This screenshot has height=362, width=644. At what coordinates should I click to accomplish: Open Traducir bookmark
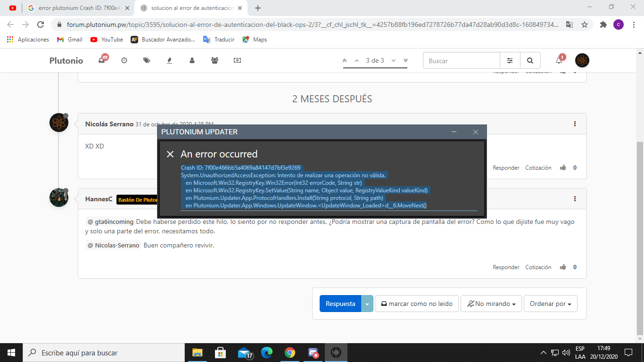click(x=219, y=40)
